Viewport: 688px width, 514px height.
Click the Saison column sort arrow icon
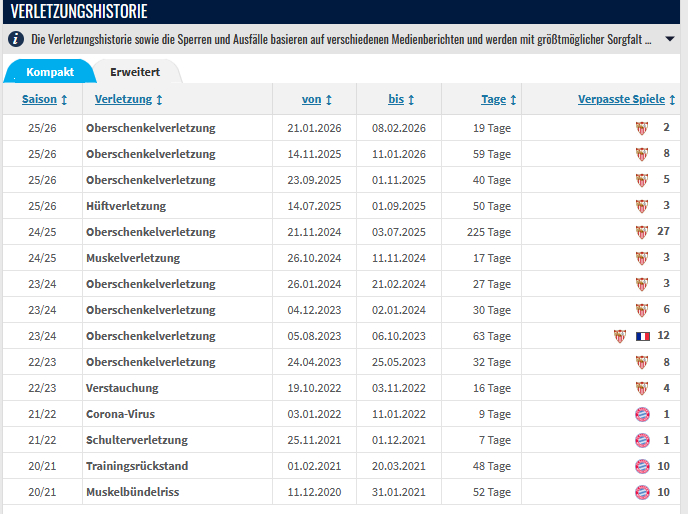tap(64, 100)
